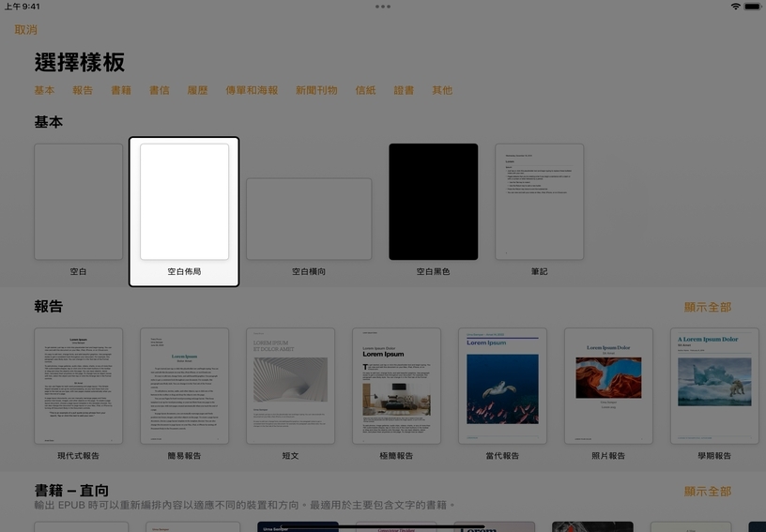Open the 筆記 note-taking template
The height and width of the screenshot is (532, 766).
coord(539,202)
